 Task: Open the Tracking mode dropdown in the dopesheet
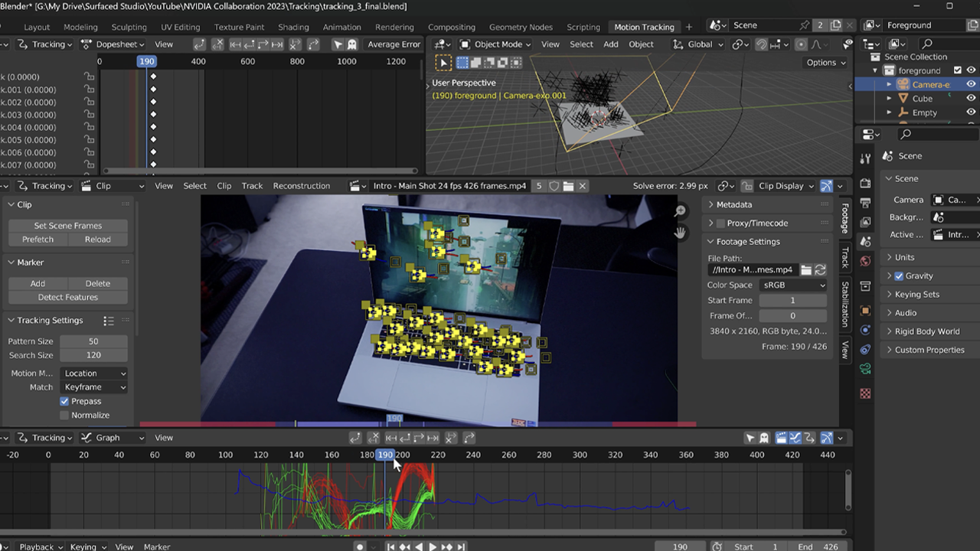click(x=45, y=44)
